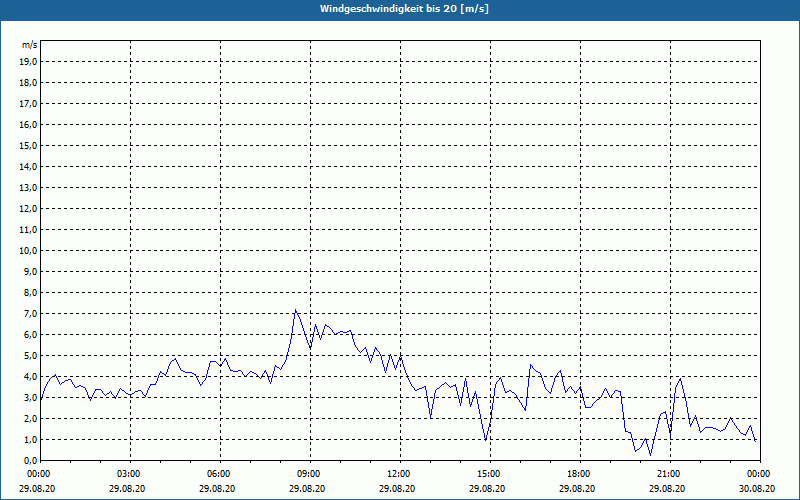The image size is (800, 500).
Task: Choose the "21:00" time label
Action: [670, 474]
